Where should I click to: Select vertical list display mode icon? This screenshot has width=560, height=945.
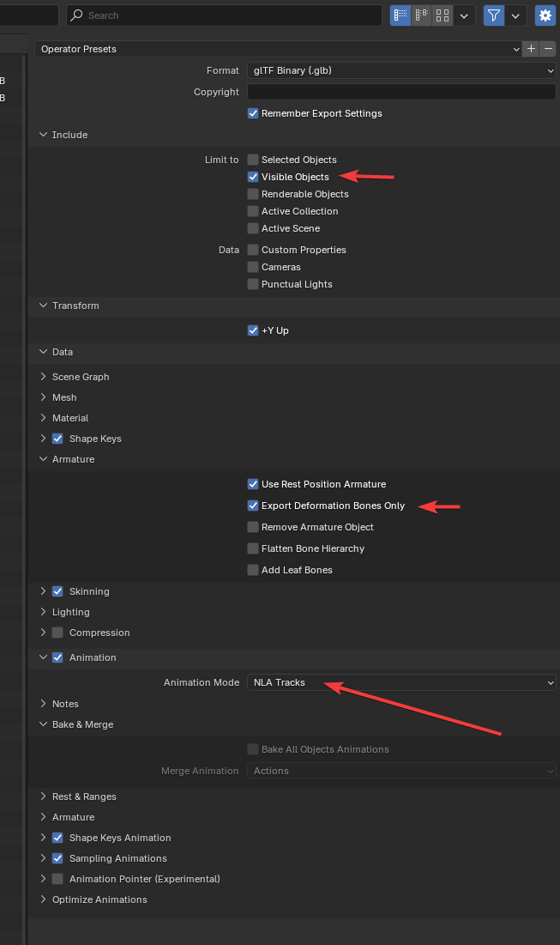(x=400, y=15)
